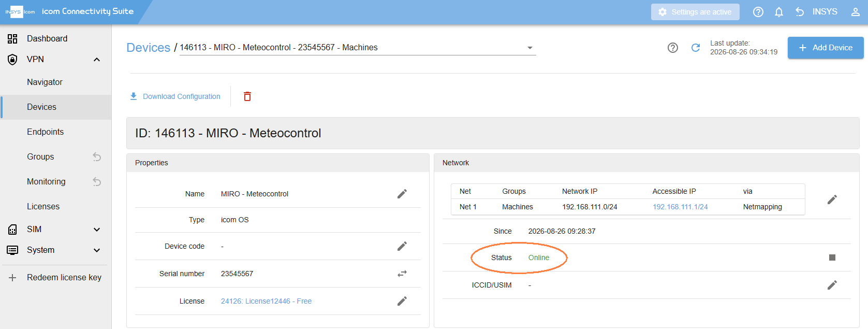
Task: Open license 24126: License12446 - Free link
Action: click(266, 301)
